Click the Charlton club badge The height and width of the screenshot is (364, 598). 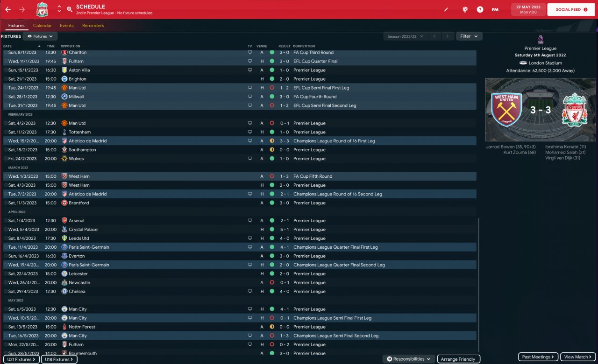click(x=64, y=52)
